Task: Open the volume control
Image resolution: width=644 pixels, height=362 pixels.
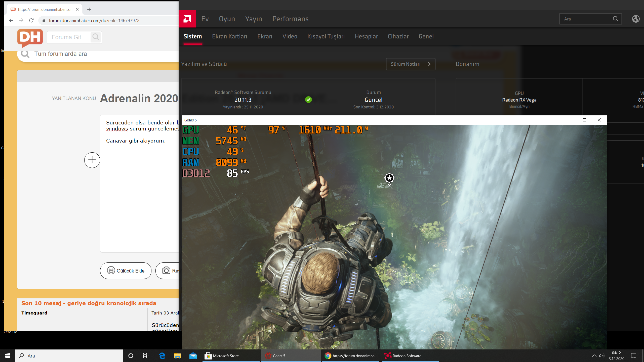Action: tap(602, 356)
